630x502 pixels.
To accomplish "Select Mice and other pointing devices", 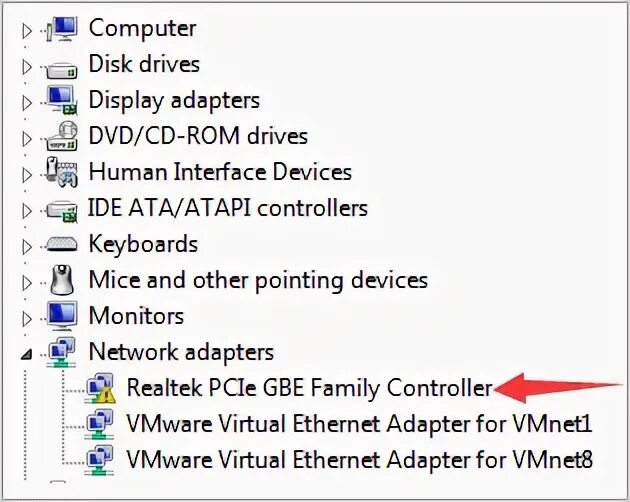I will click(258, 280).
